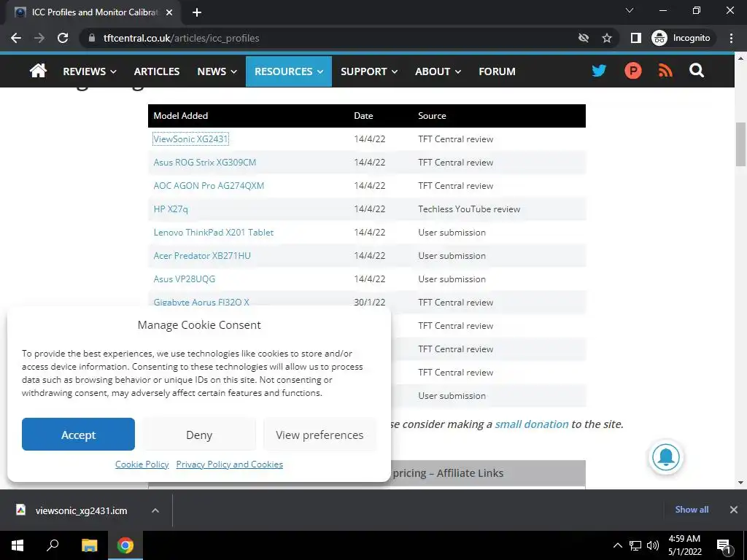The width and height of the screenshot is (747, 560).
Task: Open the Patreon icon link
Action: (x=632, y=71)
